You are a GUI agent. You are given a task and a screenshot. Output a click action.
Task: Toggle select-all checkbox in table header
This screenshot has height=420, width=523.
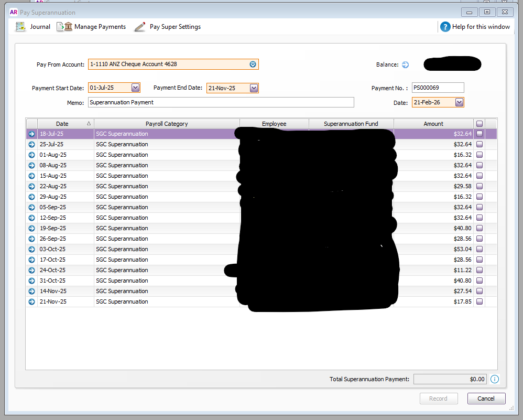[x=480, y=124]
